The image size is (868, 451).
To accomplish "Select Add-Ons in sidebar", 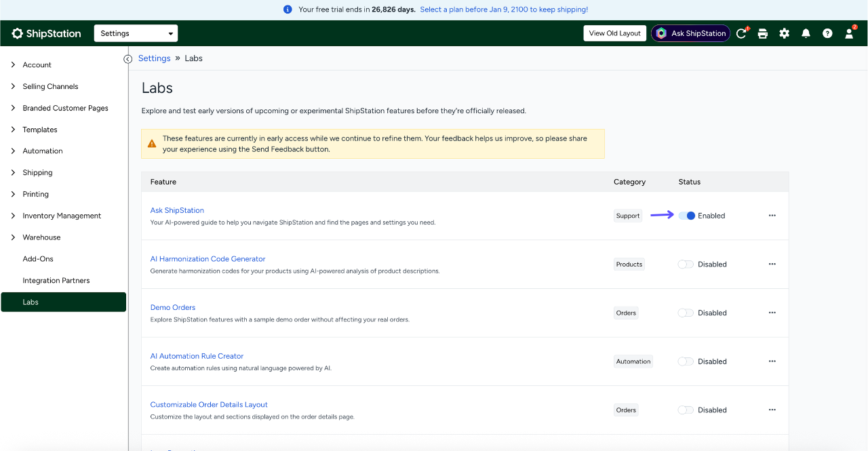I will (38, 259).
